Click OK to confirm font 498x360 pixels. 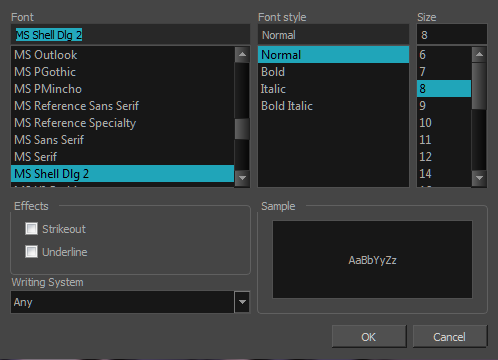coord(369,337)
